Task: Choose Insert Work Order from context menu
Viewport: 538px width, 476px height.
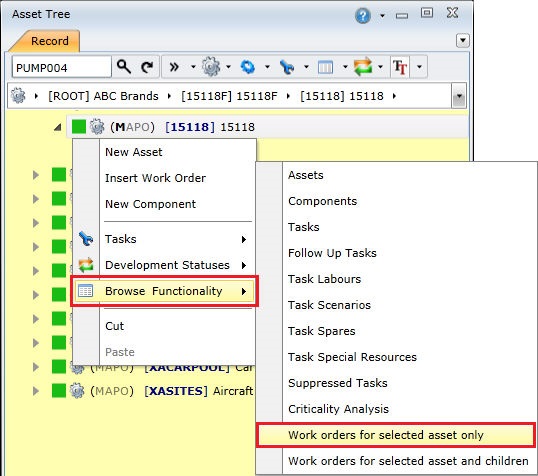Action: point(155,178)
